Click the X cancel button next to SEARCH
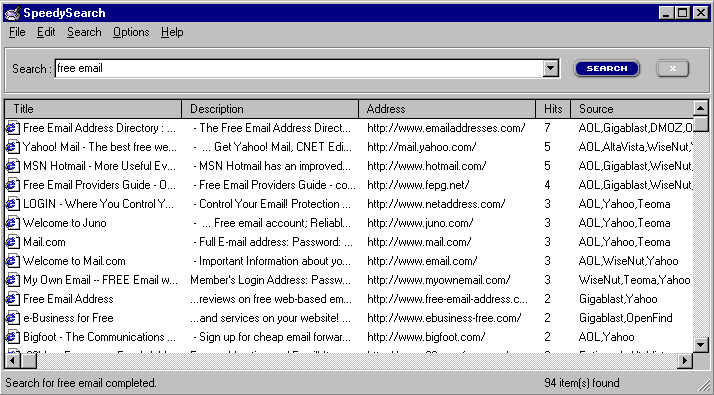Screen dimensions: 714x395 click(673, 68)
